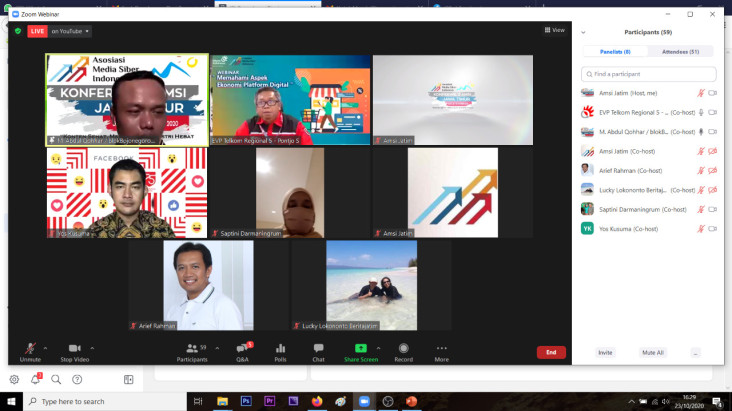Toggle the side panel layout icon in background window
Viewport: 732px width, 411px height.
[128, 379]
